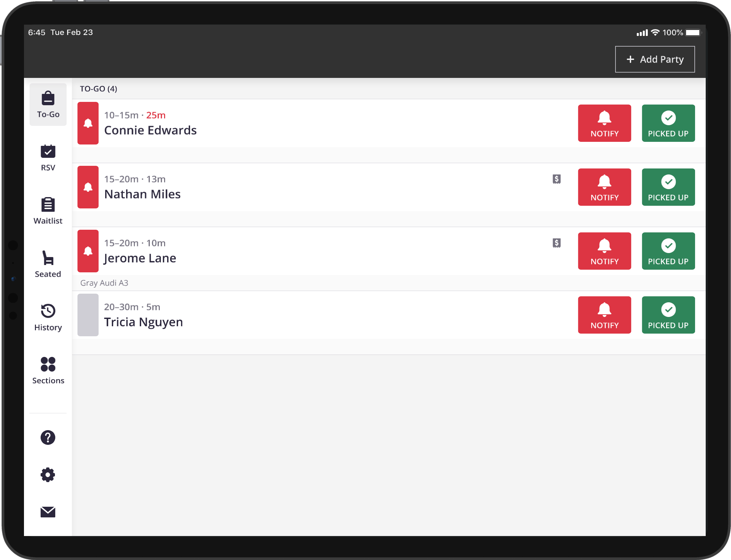The height and width of the screenshot is (560, 731).
Task: Notify Jerome Lane
Action: pos(605,251)
